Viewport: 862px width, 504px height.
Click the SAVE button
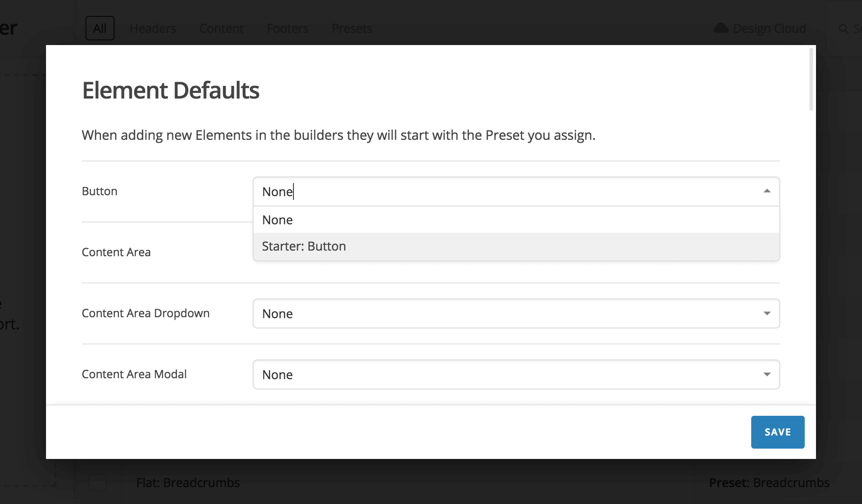(777, 432)
